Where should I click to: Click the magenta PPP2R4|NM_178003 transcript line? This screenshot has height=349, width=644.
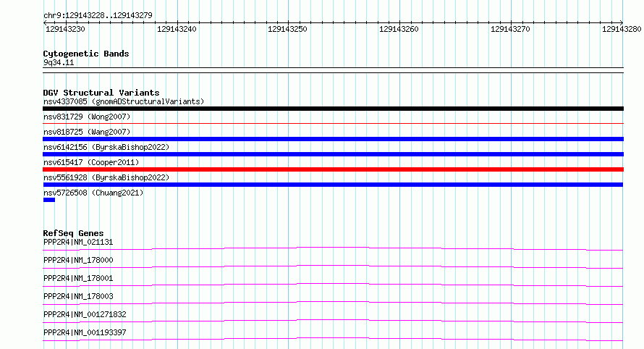coord(333,303)
